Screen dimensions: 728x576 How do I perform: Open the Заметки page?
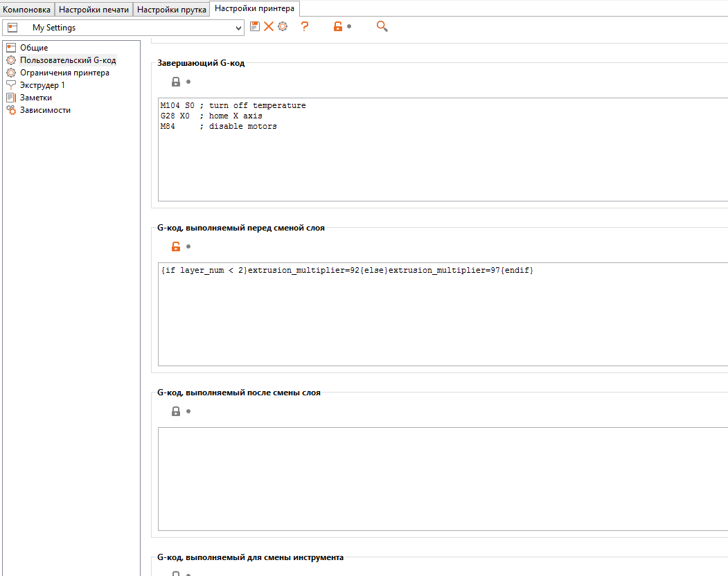pyautogui.click(x=35, y=98)
